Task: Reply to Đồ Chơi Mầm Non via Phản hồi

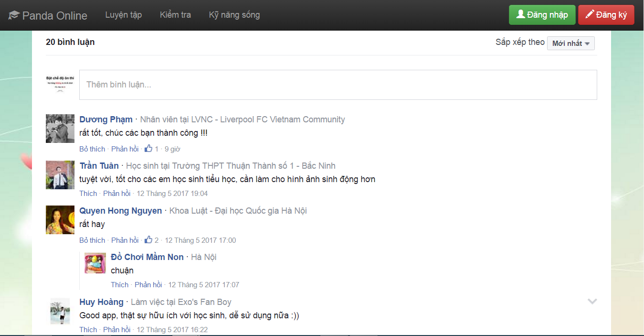Action: (148, 285)
